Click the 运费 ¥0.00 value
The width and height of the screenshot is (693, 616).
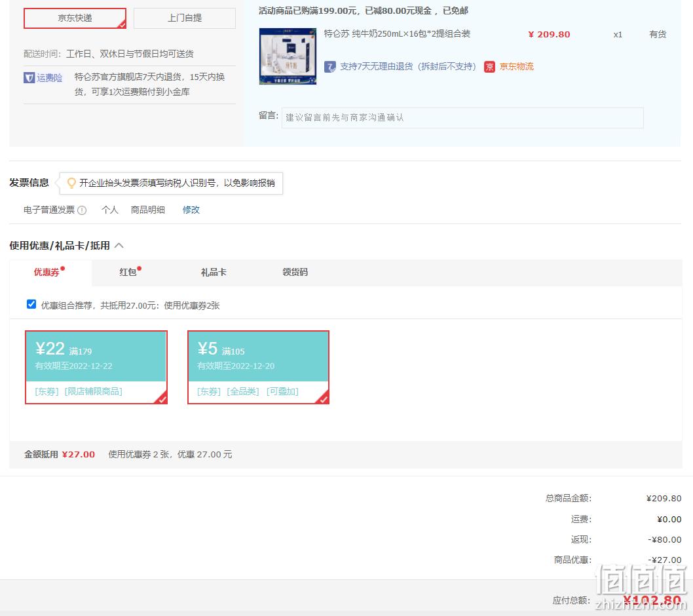tap(669, 519)
